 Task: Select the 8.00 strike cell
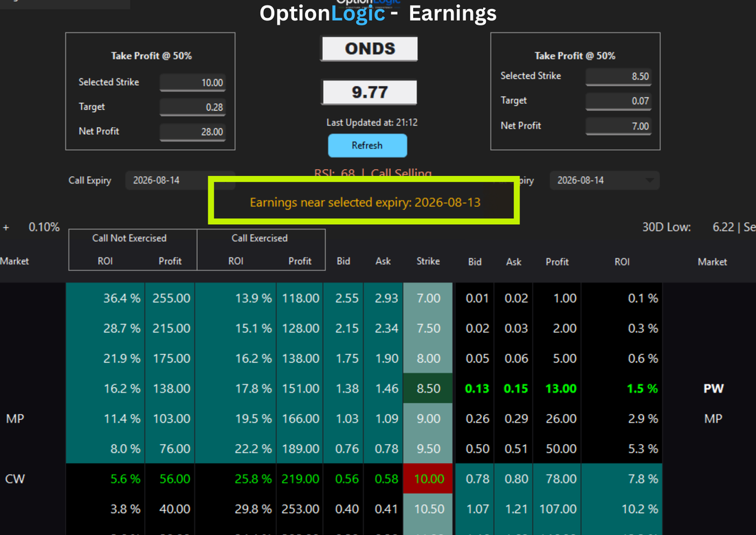click(428, 358)
